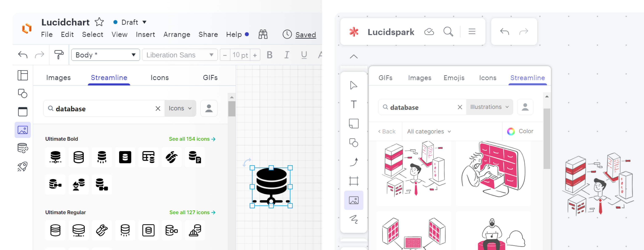
Task: Clear the Lucidchart database search text
Action: coord(158,109)
